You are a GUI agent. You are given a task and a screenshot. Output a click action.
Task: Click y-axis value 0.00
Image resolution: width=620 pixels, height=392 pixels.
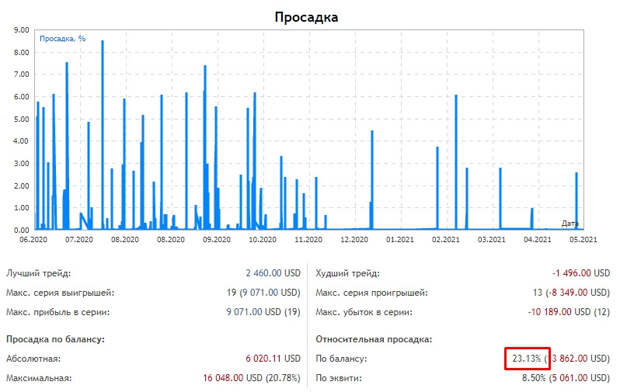coord(21,230)
